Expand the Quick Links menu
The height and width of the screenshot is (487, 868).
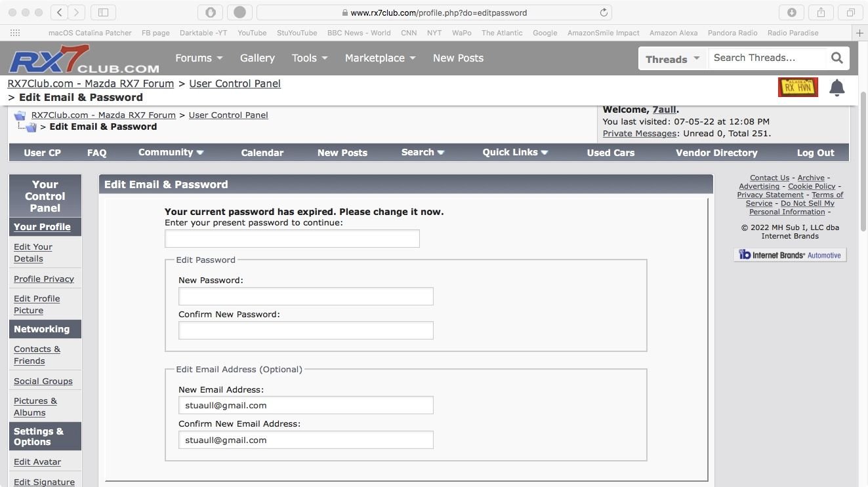tap(515, 152)
